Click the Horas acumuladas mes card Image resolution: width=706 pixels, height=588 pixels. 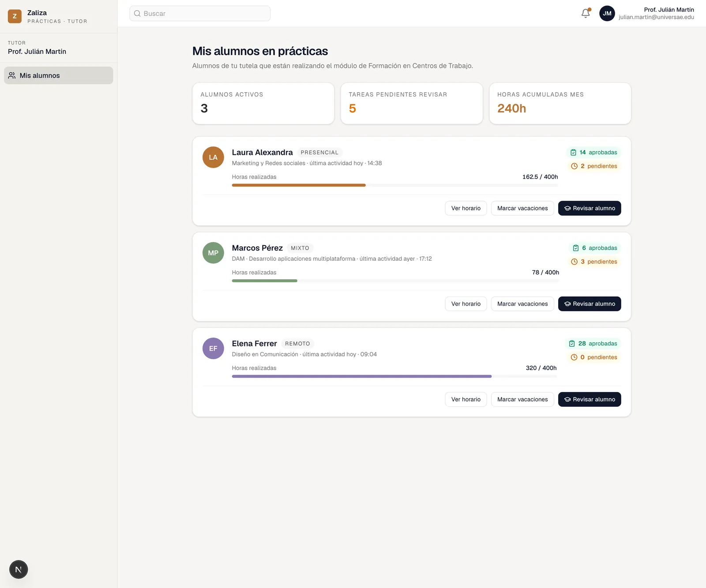[x=560, y=104]
